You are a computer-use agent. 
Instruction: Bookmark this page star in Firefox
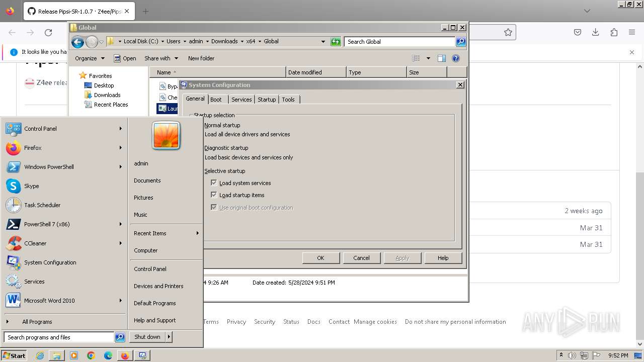pyautogui.click(x=508, y=32)
